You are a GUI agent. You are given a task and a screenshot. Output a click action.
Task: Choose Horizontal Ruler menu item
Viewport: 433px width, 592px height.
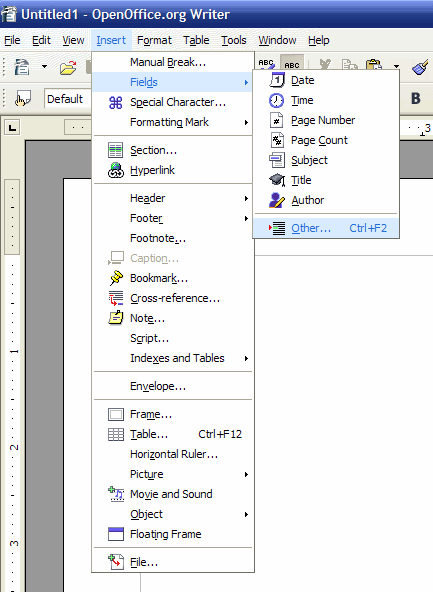click(x=173, y=454)
